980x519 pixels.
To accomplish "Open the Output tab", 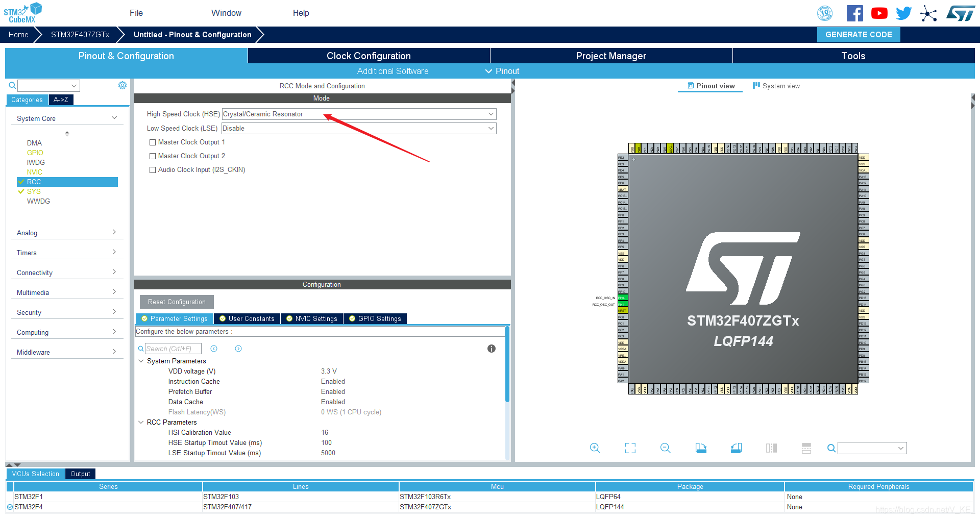I will [x=80, y=474].
